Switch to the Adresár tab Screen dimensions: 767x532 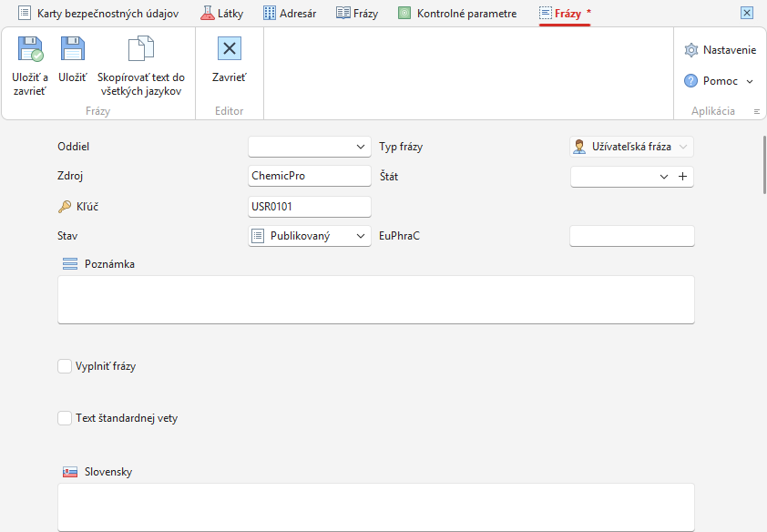coord(290,13)
